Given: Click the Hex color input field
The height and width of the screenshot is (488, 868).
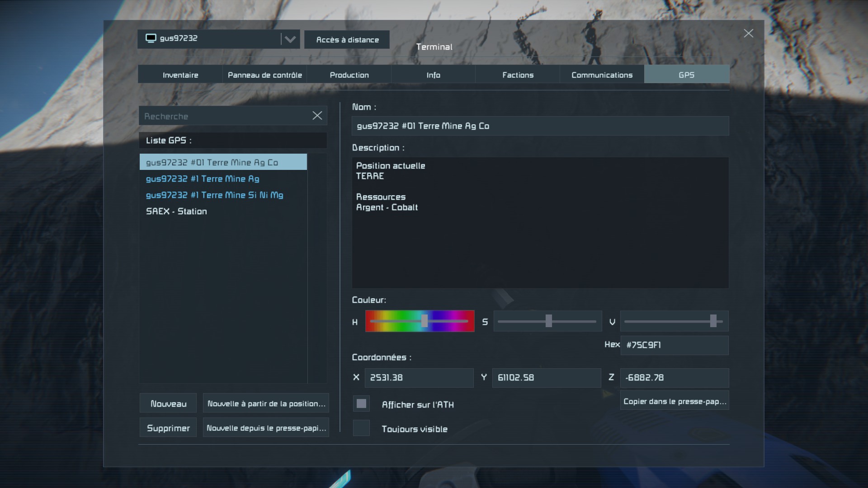Looking at the screenshot, I should 674,345.
